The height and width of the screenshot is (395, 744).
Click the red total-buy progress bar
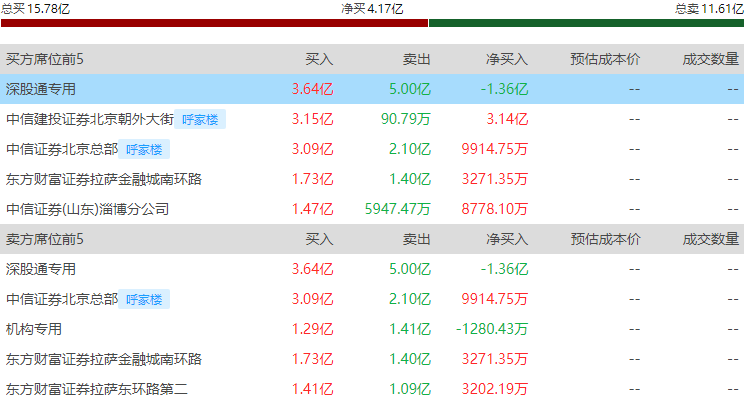214,23
